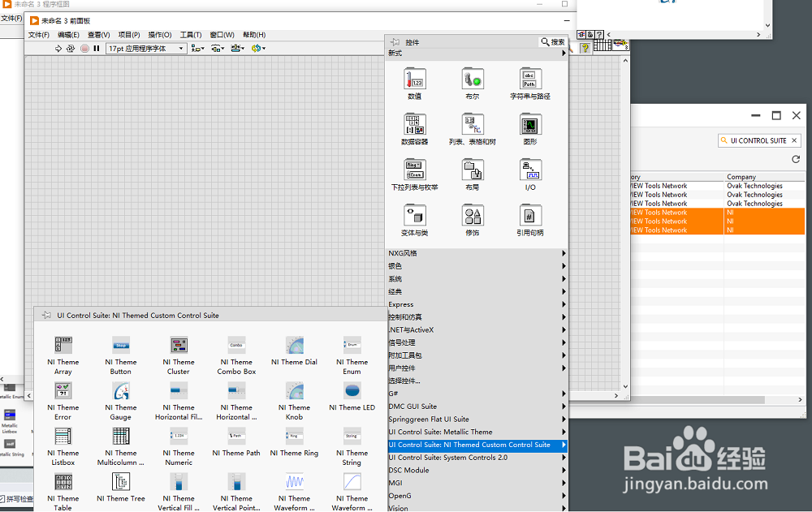Select the NI Theme Ring control
Viewport: 812px width, 512px height.
tap(294, 437)
